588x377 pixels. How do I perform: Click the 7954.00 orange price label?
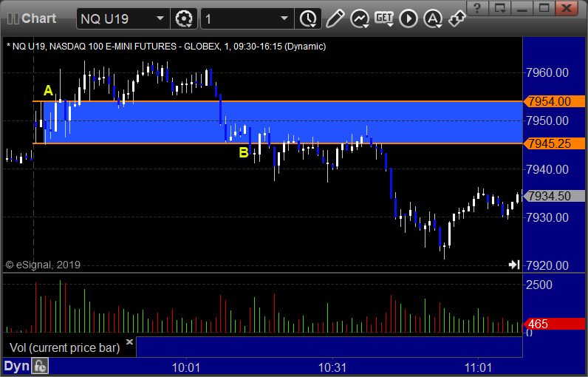coord(554,101)
